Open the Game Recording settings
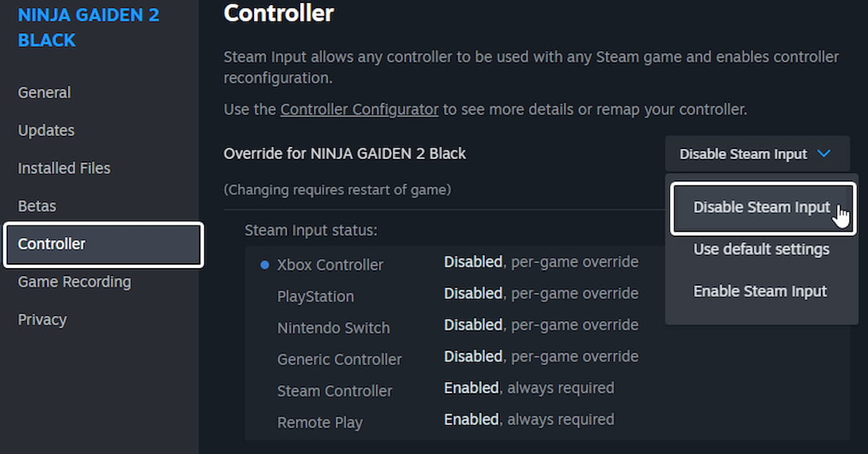Screen dimensions: 868x454 point(74,282)
